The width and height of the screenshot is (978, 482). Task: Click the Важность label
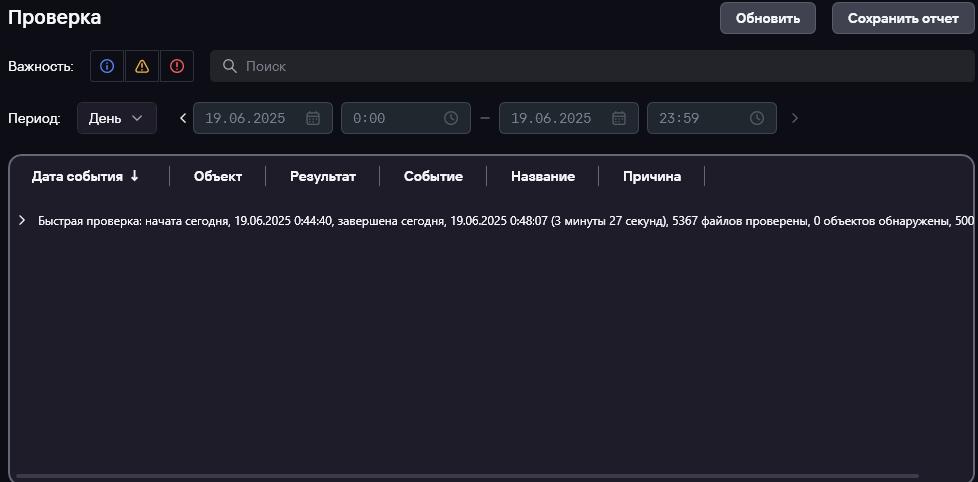[x=41, y=67]
